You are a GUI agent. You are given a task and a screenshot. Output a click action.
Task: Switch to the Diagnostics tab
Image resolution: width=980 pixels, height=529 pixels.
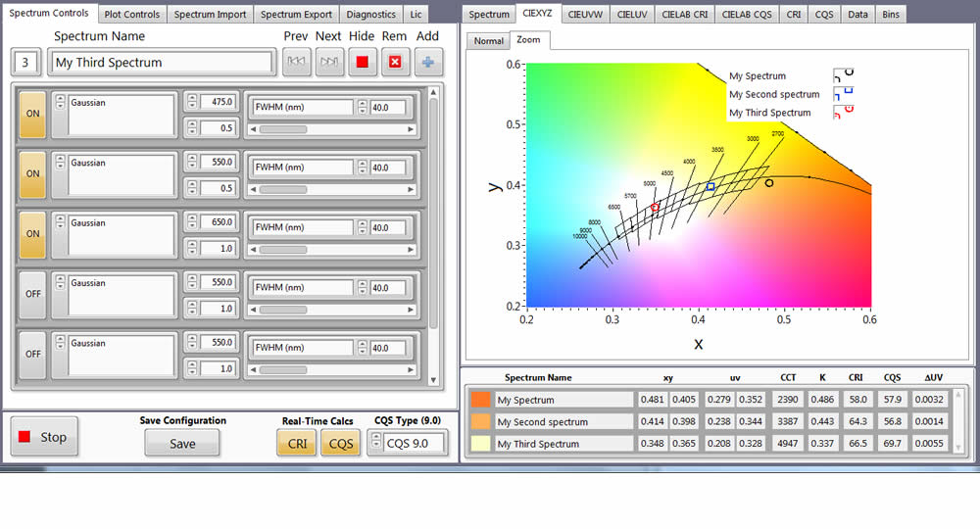pyautogui.click(x=370, y=14)
